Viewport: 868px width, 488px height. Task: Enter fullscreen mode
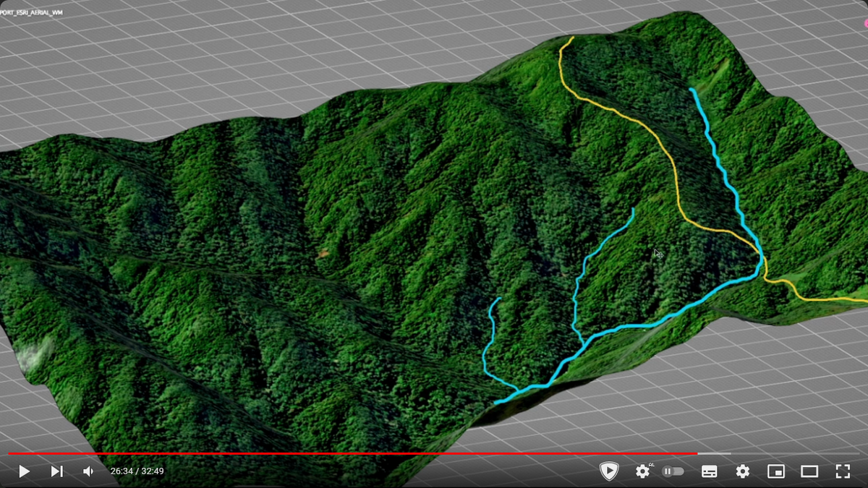843,471
